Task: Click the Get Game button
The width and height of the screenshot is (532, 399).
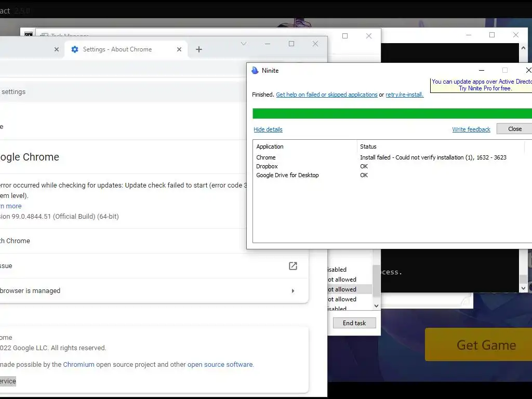Action: (478, 345)
